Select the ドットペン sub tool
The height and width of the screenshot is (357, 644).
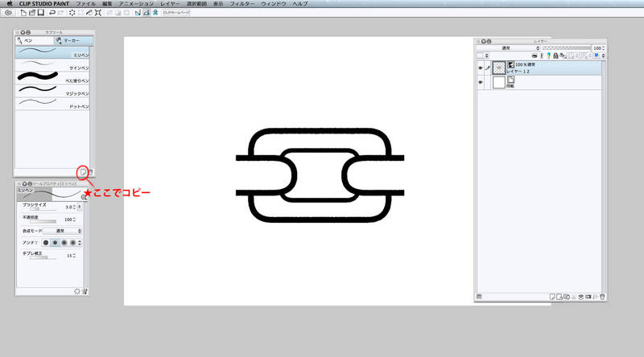[x=52, y=104]
